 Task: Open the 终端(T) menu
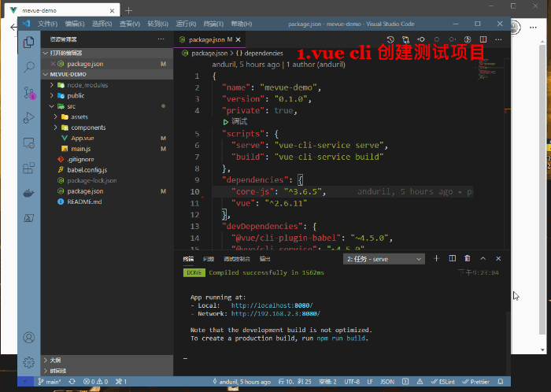pyautogui.click(x=213, y=24)
